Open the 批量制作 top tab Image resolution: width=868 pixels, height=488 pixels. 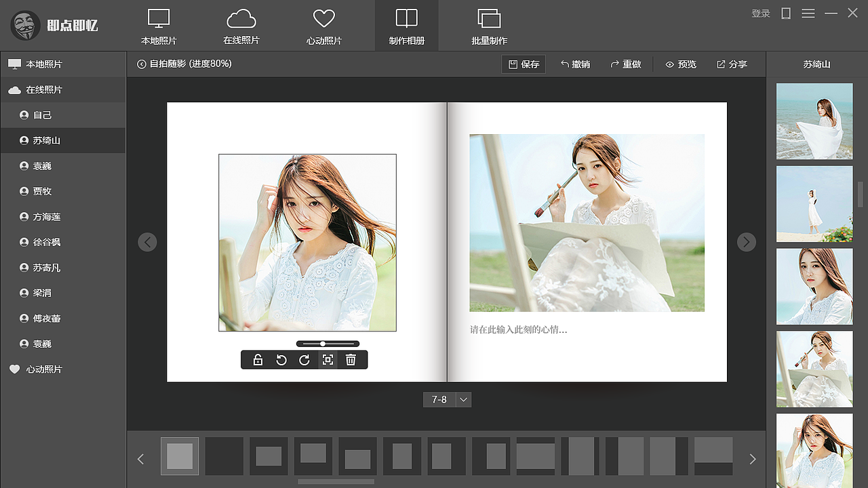(x=489, y=26)
